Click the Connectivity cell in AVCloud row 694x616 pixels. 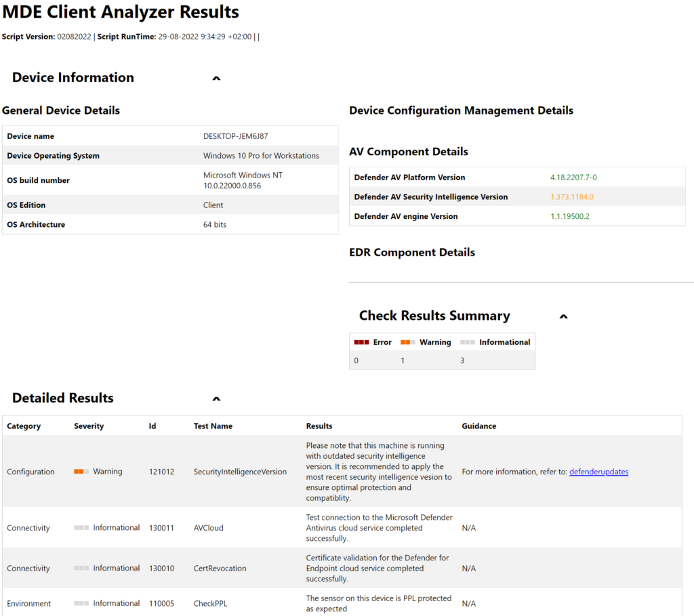(28, 528)
